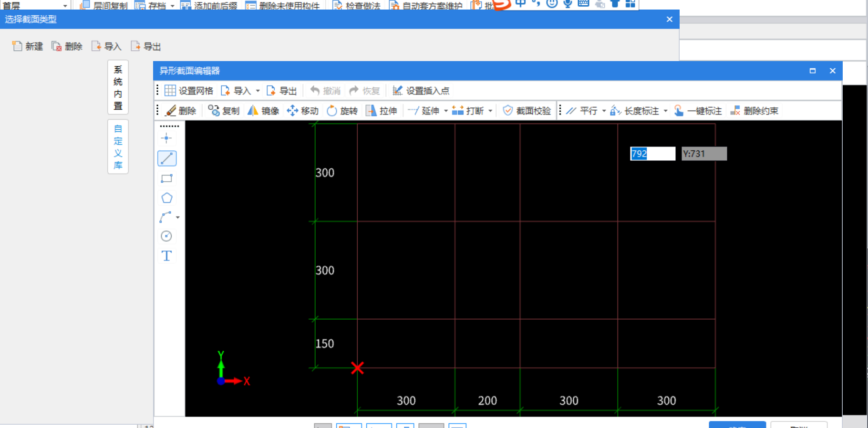This screenshot has height=428, width=868.
Task: Click the 200 dimension label
Action: pyautogui.click(x=487, y=400)
